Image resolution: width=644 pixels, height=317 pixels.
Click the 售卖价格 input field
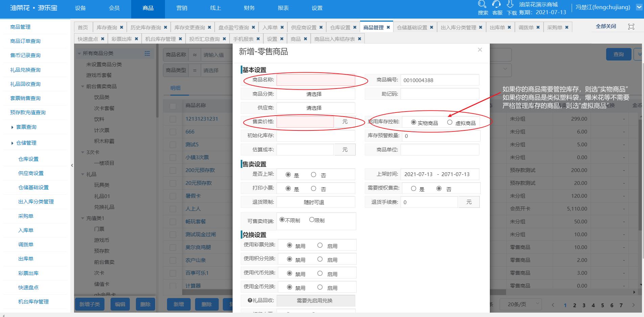click(305, 122)
